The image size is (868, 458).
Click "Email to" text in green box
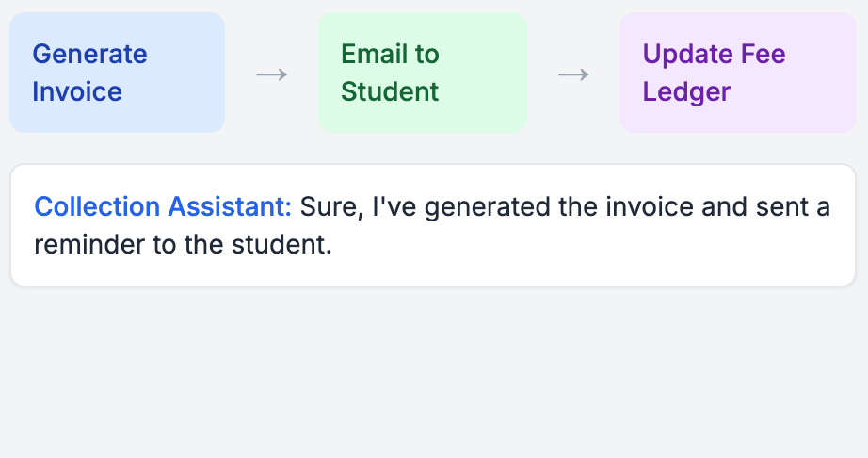[x=390, y=54]
